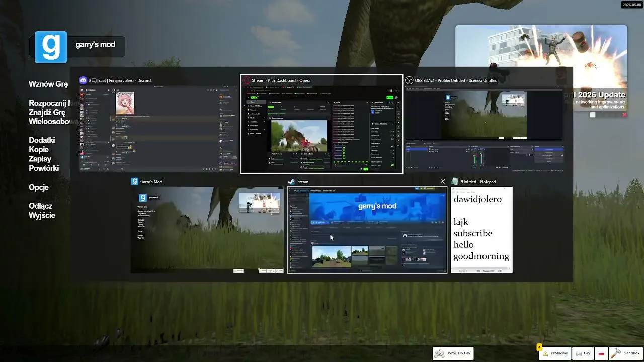Image resolution: width=644 pixels, height=362 pixels.
Task: Open Opcje in the main menu
Action: (x=39, y=187)
